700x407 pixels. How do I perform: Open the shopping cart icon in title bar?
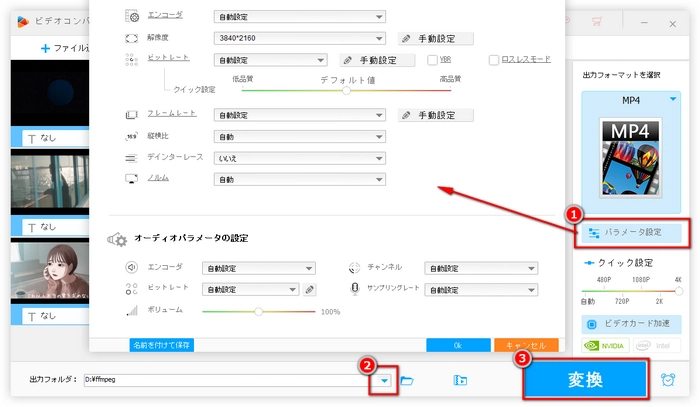596,21
